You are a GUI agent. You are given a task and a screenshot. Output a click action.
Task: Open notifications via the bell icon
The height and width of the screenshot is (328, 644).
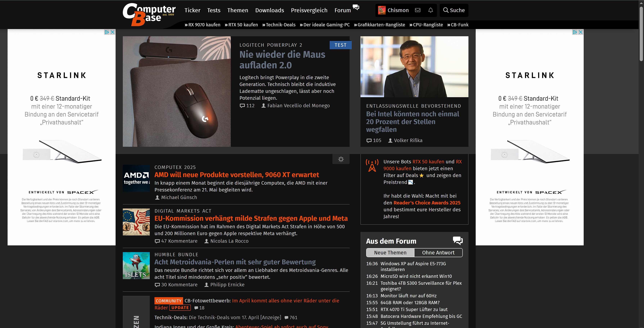(x=430, y=10)
